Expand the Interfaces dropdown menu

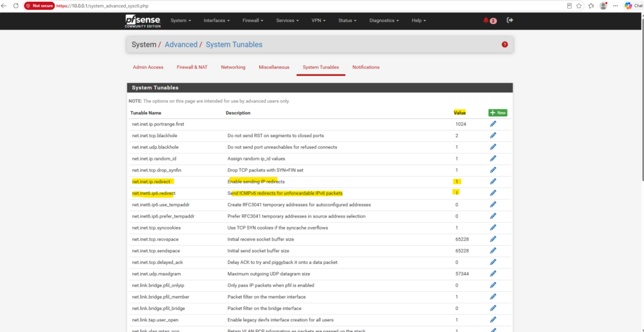coord(216,21)
